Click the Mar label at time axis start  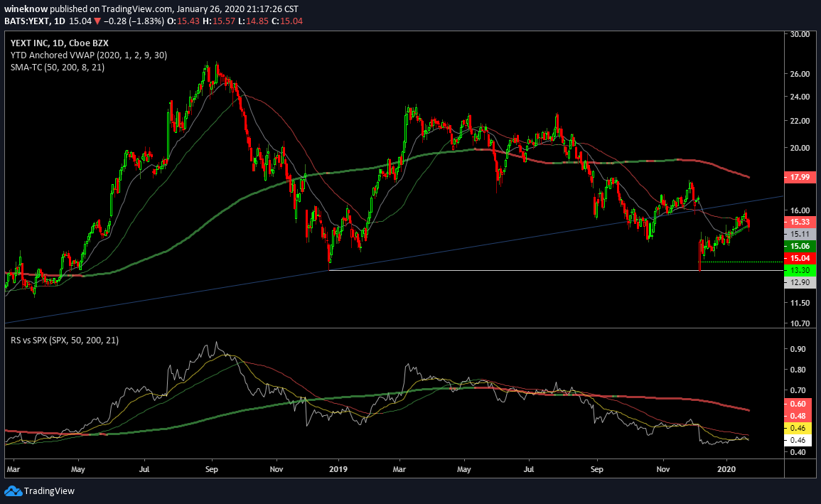click(13, 469)
